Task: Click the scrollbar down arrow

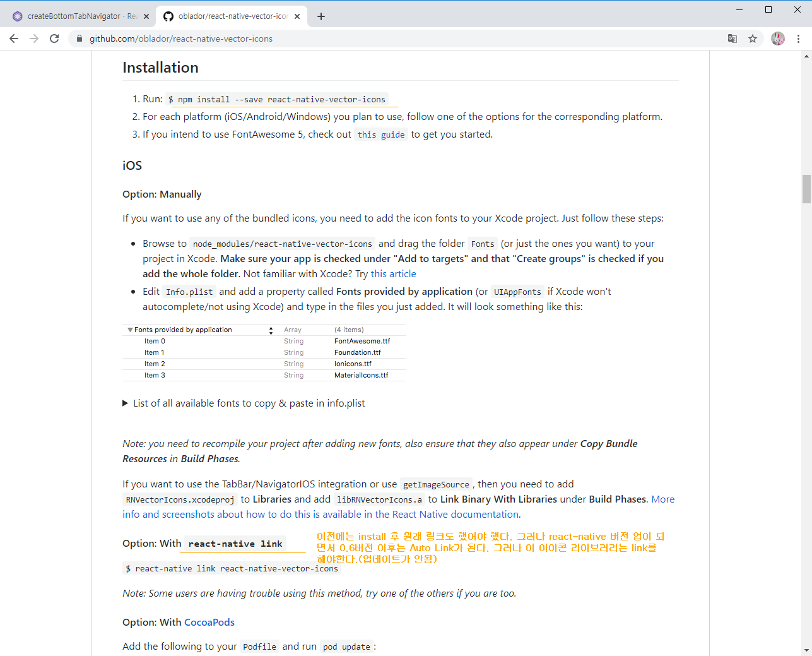Action: point(806,650)
